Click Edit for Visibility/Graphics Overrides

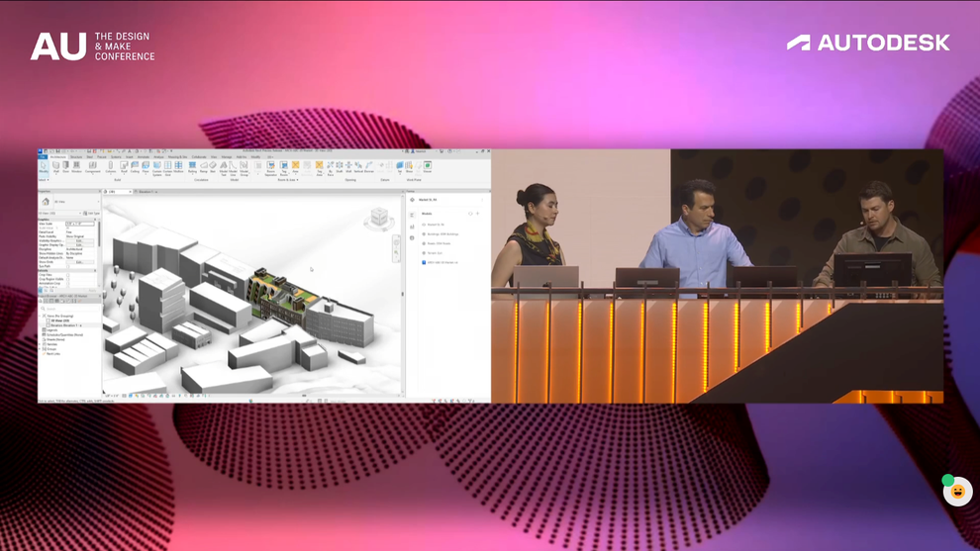pyautogui.click(x=79, y=240)
